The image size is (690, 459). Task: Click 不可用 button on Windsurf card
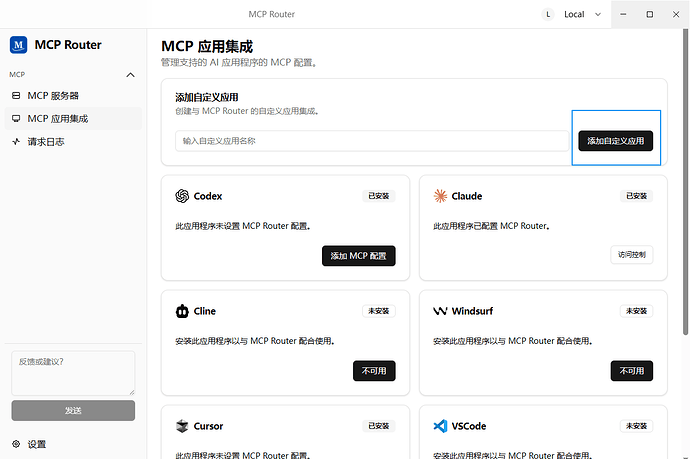[x=631, y=371]
